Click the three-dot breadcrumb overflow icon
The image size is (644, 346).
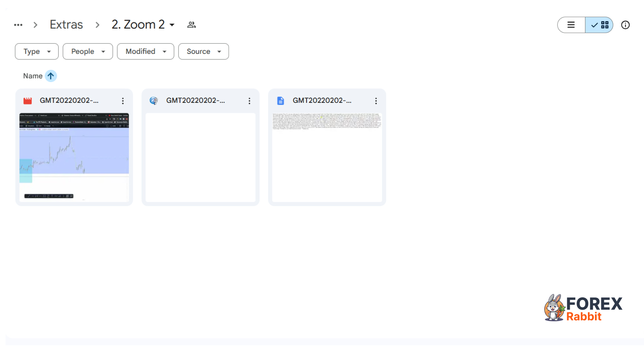click(18, 25)
